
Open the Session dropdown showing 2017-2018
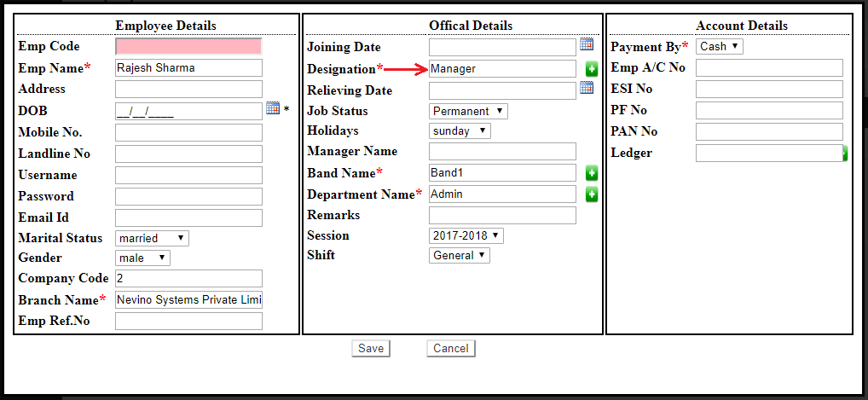point(466,235)
